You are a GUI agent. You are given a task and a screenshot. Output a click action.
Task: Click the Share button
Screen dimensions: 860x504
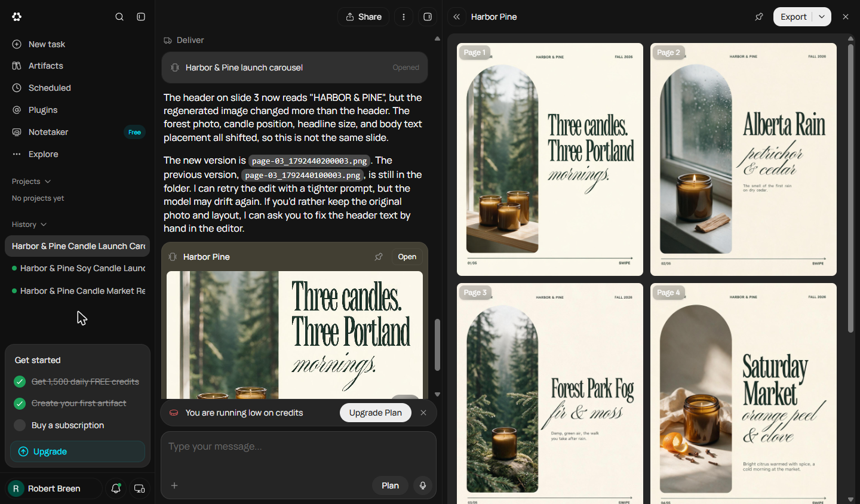point(363,17)
